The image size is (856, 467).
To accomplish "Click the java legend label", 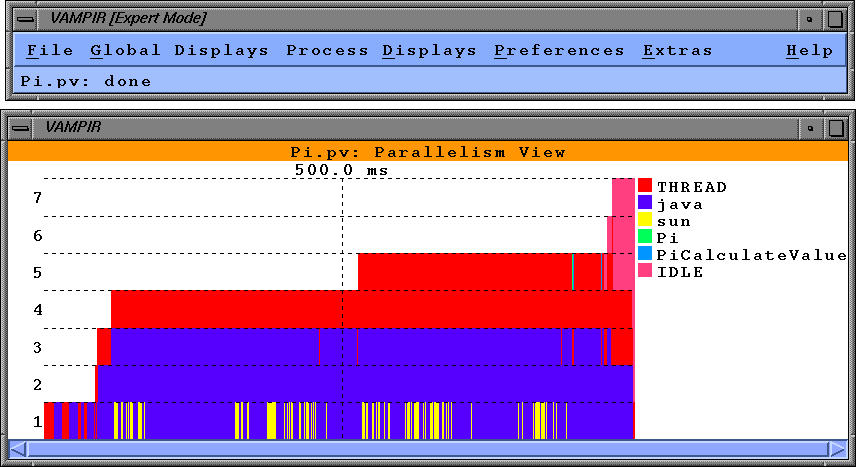I will pos(680,205).
